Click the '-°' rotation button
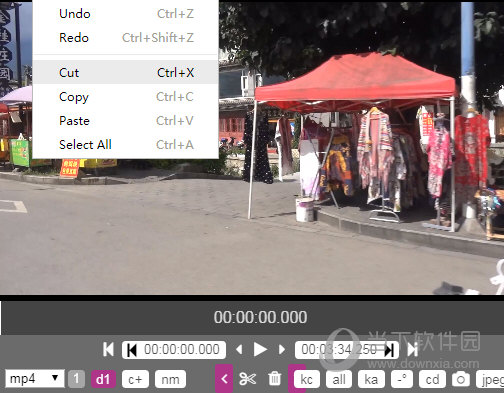Screen dimensions: 504x393 click(402, 379)
